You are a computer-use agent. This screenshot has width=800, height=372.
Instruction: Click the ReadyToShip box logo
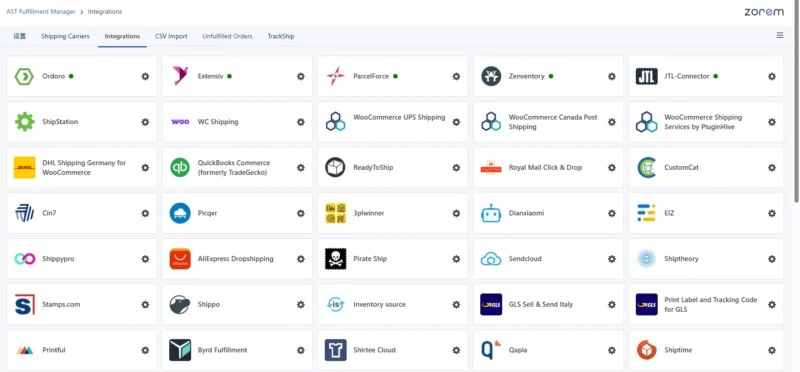(x=335, y=167)
